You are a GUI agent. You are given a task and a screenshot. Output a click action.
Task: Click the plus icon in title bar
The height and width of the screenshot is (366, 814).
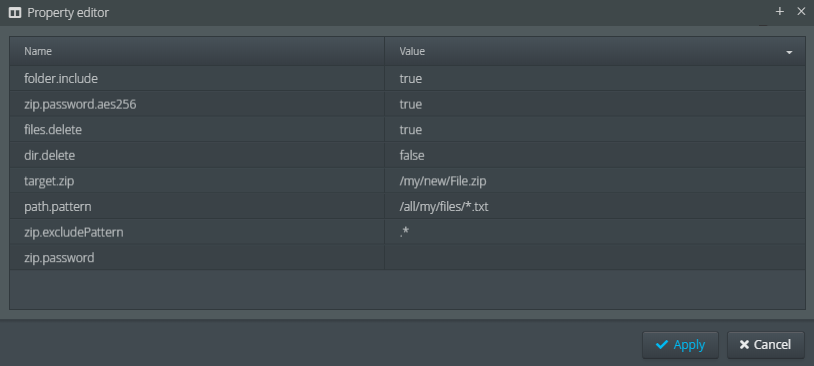click(x=780, y=11)
